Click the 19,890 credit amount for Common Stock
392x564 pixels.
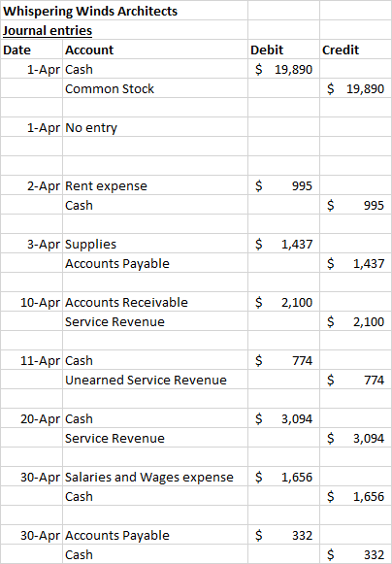[x=356, y=88]
